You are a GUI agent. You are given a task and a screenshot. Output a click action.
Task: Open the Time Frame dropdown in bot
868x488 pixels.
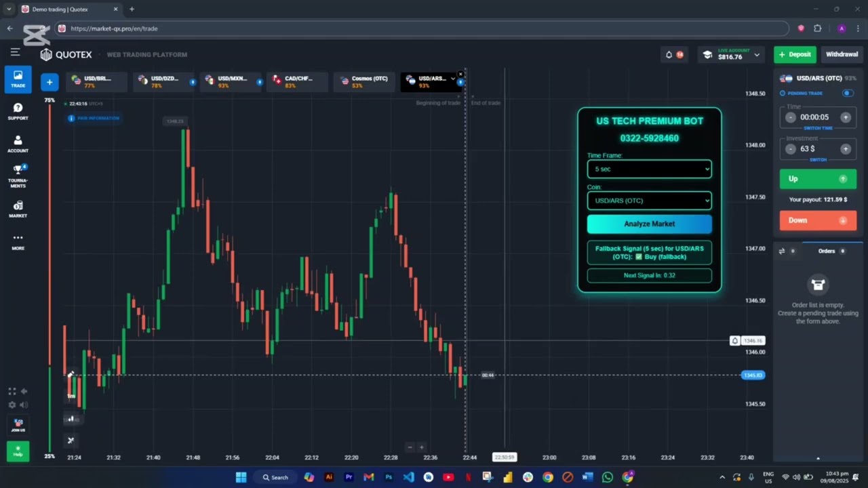coord(650,169)
